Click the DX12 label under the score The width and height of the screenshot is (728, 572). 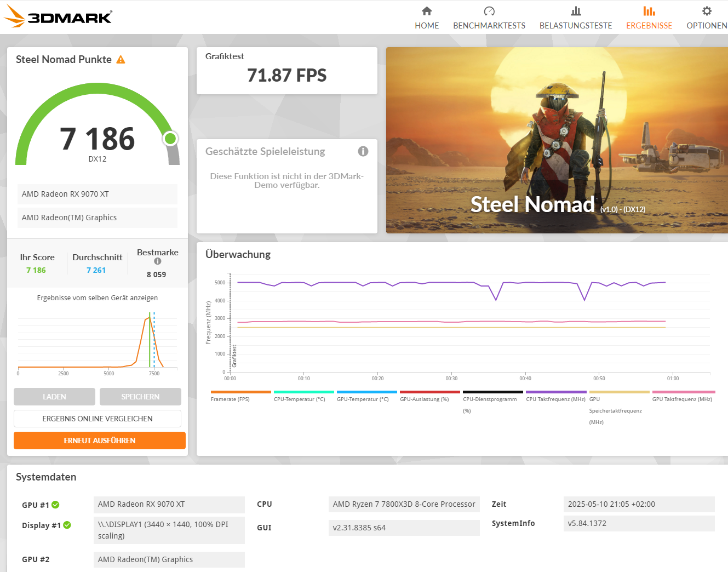click(98, 159)
